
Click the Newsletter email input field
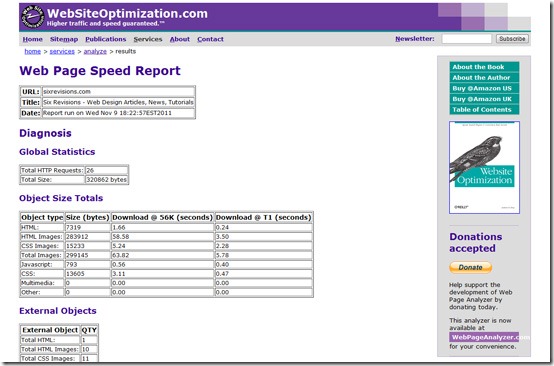(466, 39)
